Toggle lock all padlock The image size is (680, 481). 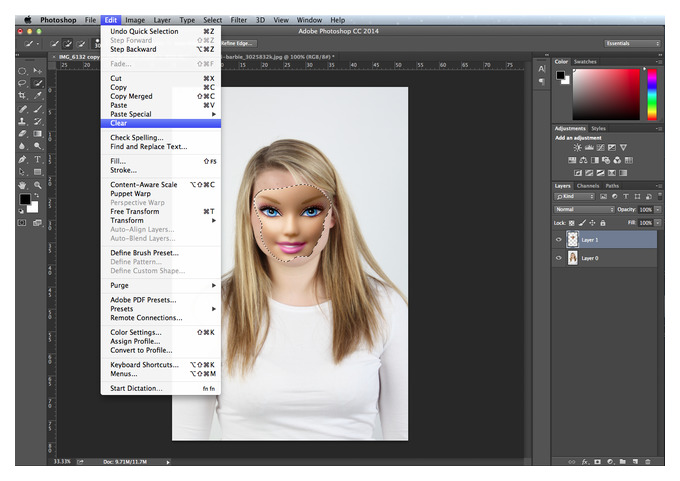click(x=603, y=223)
